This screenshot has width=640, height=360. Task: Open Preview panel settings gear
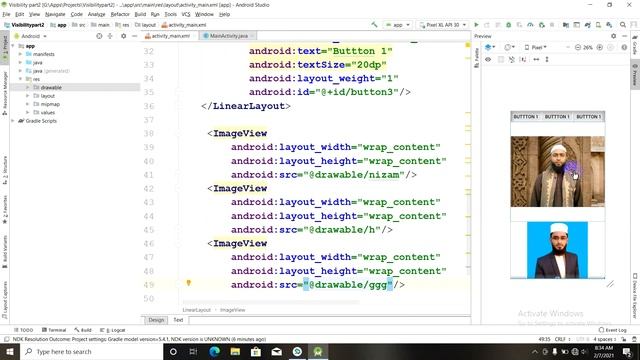click(613, 36)
